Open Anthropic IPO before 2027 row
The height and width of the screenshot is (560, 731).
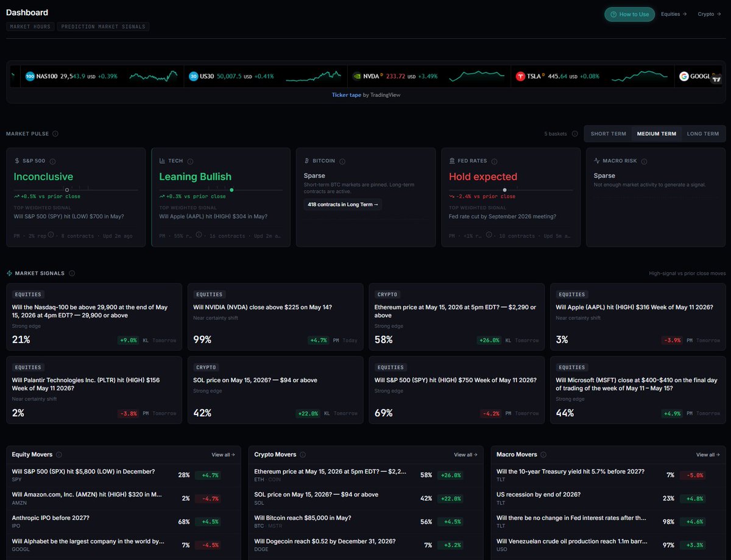click(124, 522)
